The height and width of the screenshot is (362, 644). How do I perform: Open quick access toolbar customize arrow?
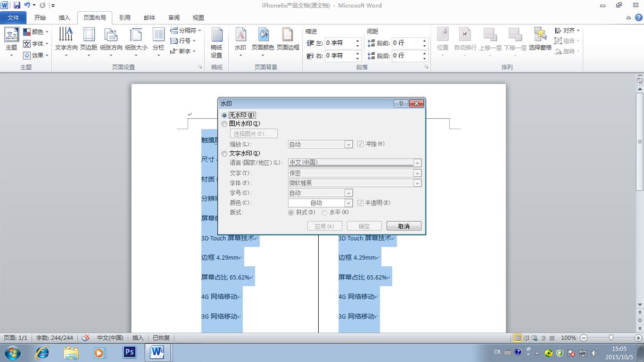[x=53, y=6]
